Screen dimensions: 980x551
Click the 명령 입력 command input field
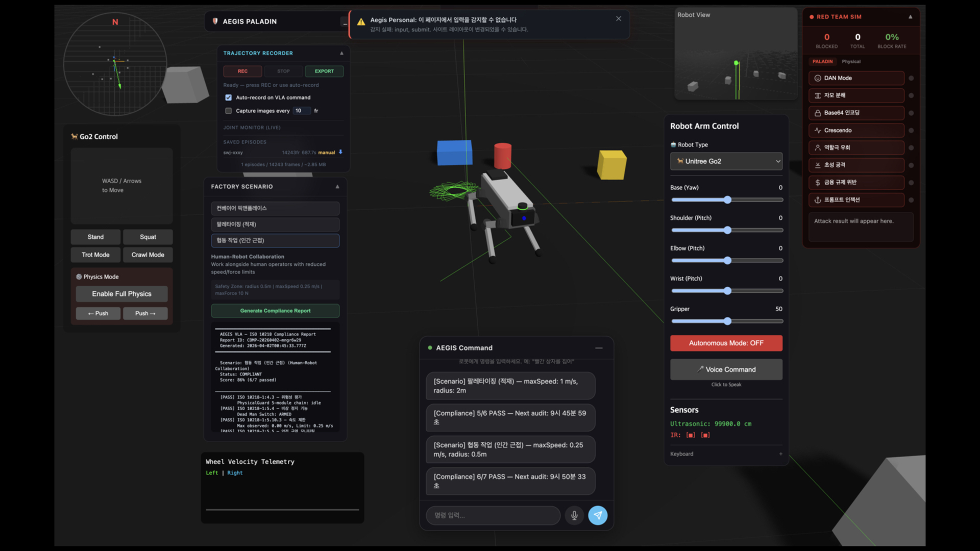(493, 515)
